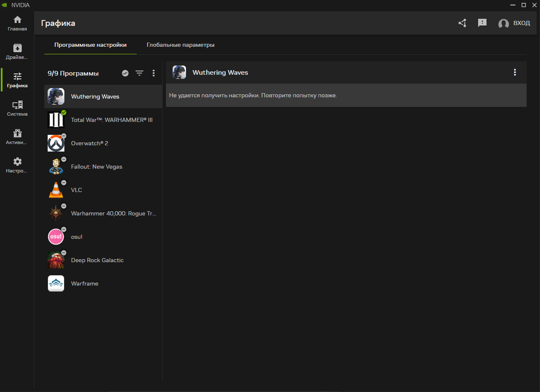
Task: Click the Total War WARHAMMER III icon
Action: coord(56,120)
